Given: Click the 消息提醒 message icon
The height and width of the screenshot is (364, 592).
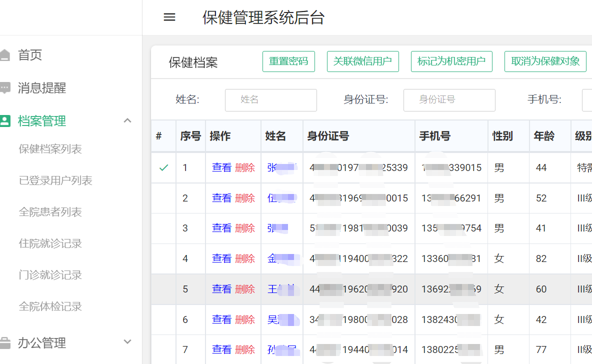Looking at the screenshot, I should click(x=5, y=88).
